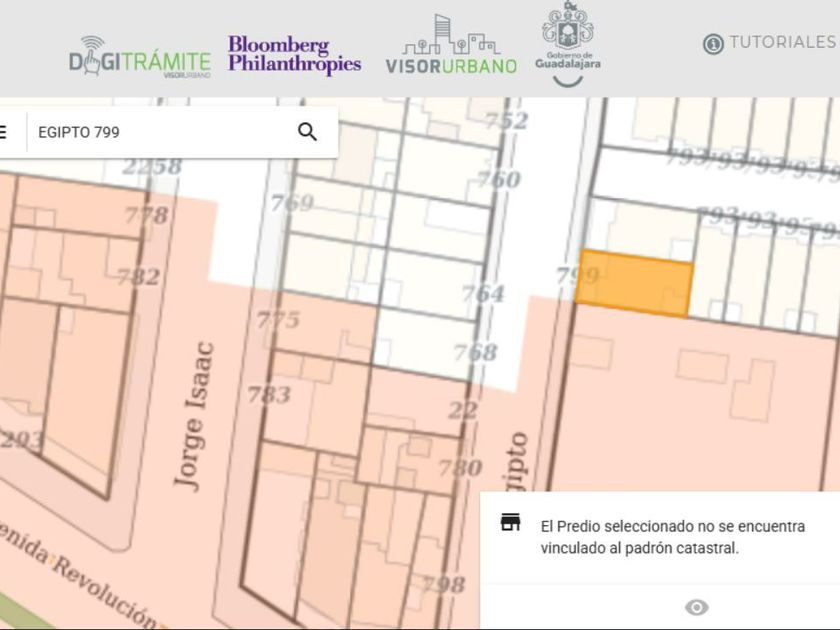Viewport: 840px width, 630px height.
Task: Click the parcel numbered 752
Action: (x=507, y=119)
